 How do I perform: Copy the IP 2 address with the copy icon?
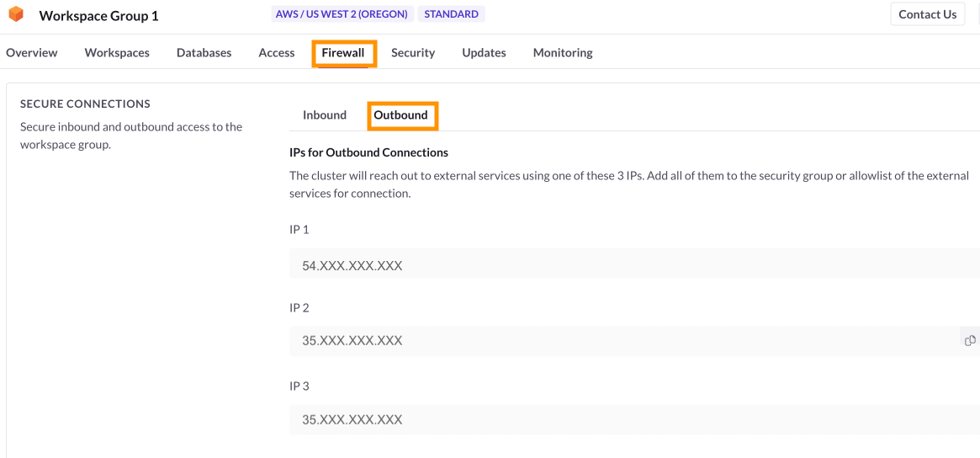[970, 341]
